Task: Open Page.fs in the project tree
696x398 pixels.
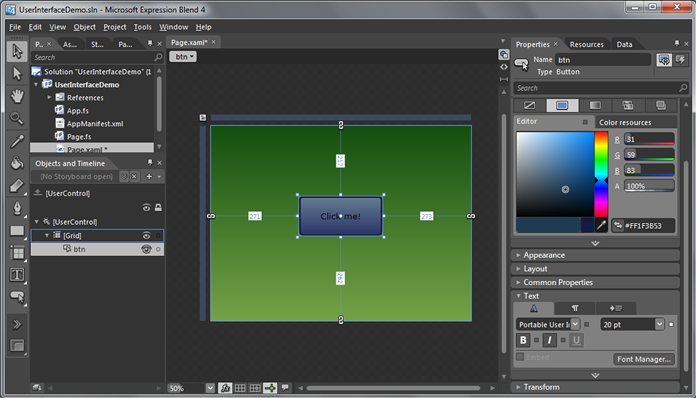Action: (79, 137)
